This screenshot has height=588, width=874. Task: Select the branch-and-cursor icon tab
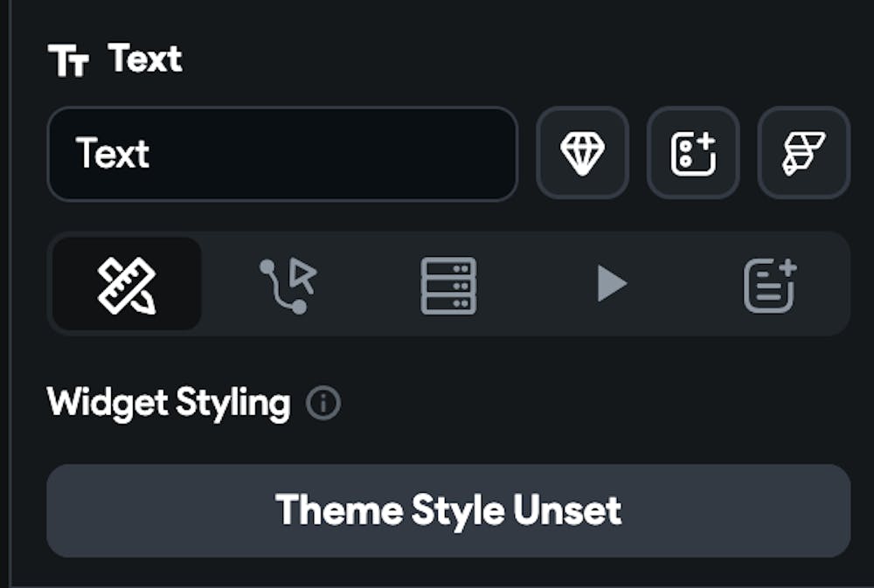tap(288, 284)
